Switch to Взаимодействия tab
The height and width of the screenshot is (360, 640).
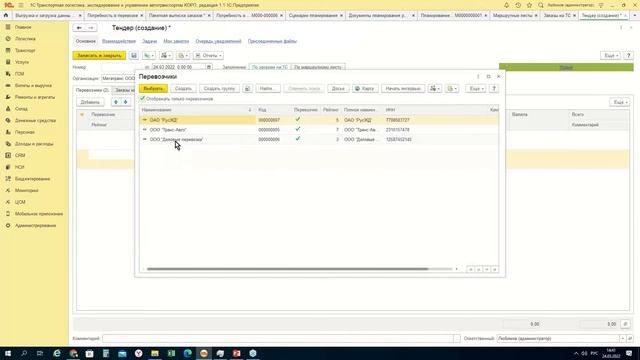[119, 41]
